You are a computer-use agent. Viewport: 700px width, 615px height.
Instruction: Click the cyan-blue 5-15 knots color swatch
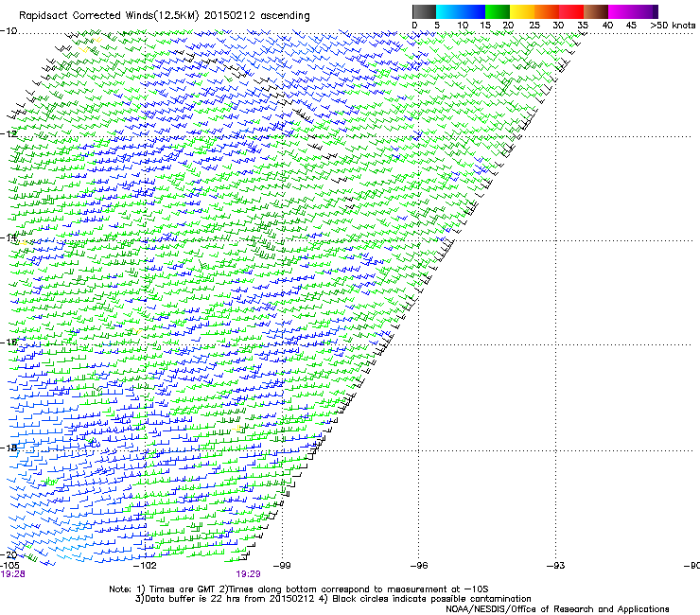461,11
